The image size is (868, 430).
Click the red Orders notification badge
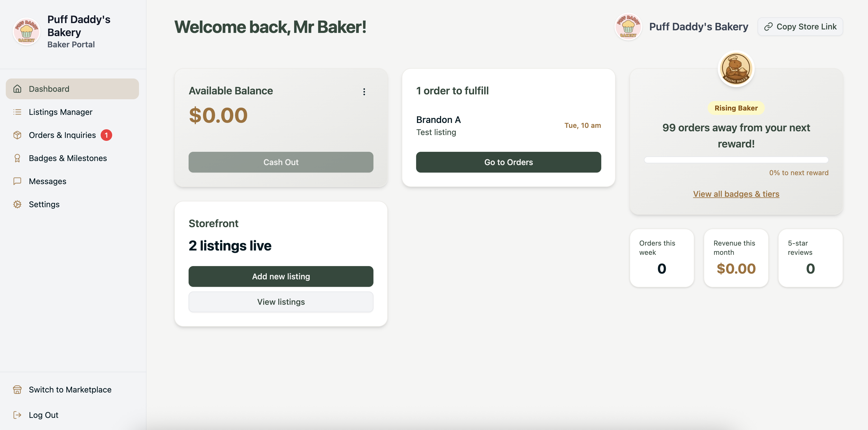click(x=106, y=135)
